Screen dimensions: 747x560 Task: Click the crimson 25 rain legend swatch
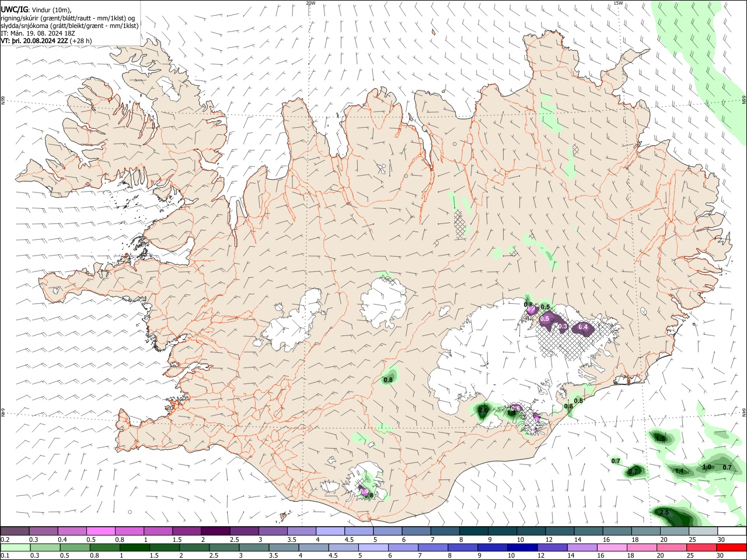click(700, 548)
